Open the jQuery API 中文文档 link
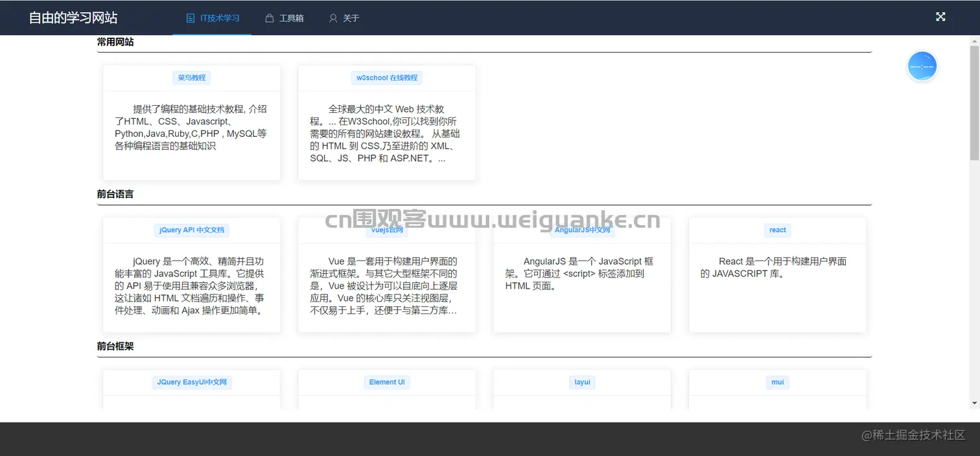This screenshot has height=456, width=980. 192,230
